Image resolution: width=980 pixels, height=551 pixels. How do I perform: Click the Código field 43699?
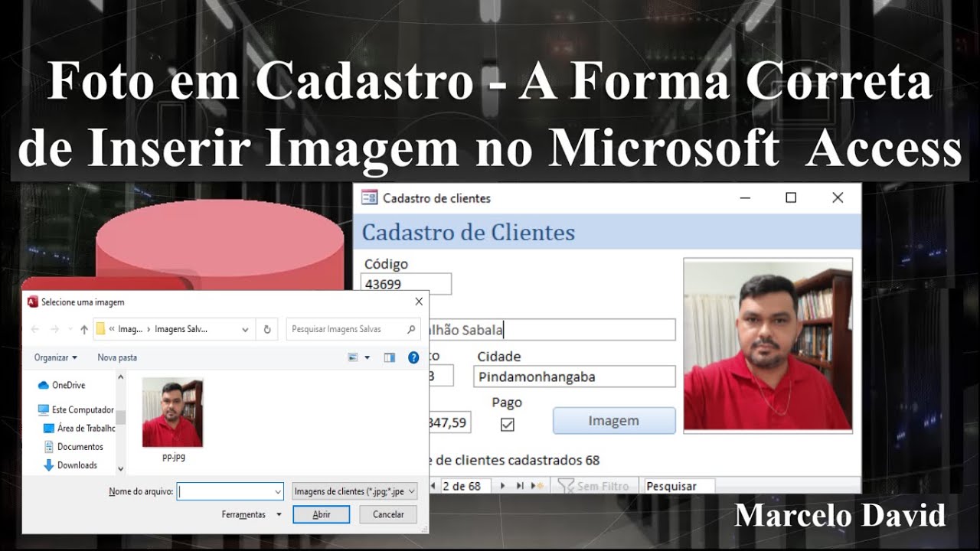(406, 284)
